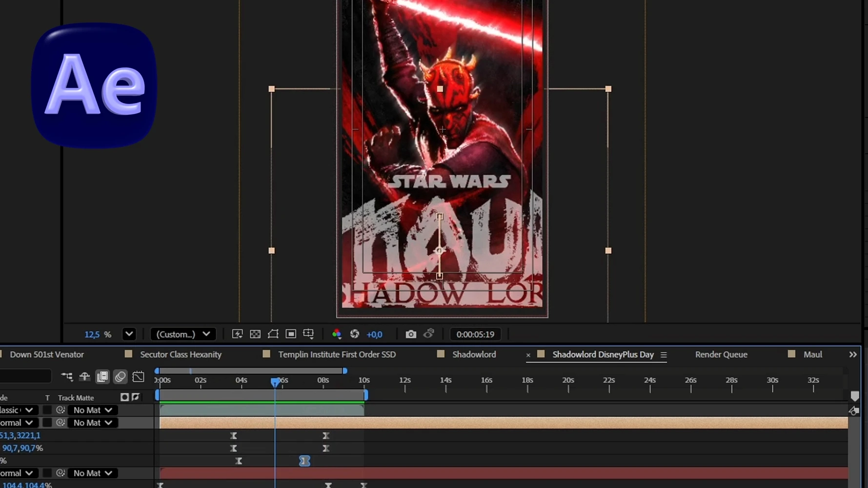Show channel and color management settings
The height and width of the screenshot is (488, 868).
[x=337, y=334]
